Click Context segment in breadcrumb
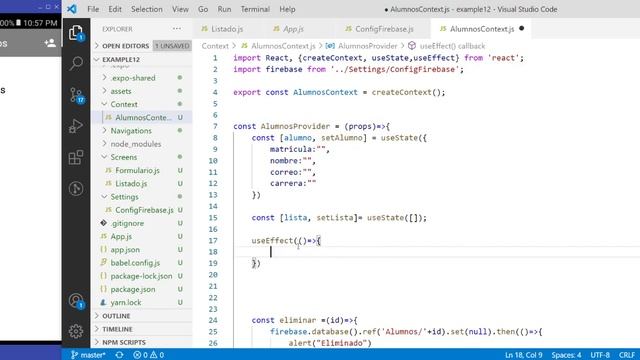Viewport: 640px width, 360px height. pos(215,46)
